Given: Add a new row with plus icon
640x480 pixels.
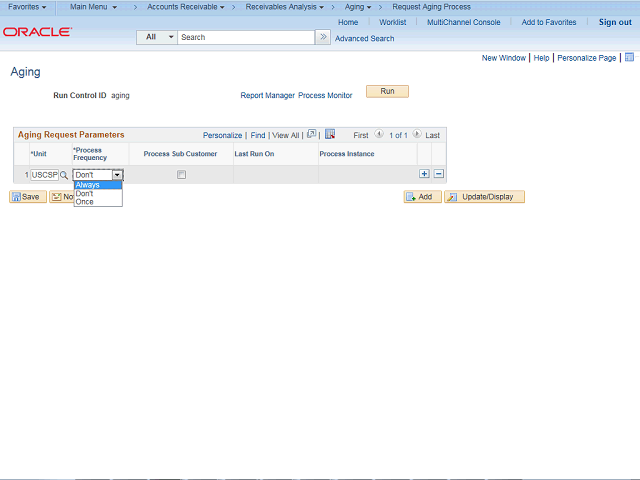Looking at the screenshot, I should click(424, 174).
